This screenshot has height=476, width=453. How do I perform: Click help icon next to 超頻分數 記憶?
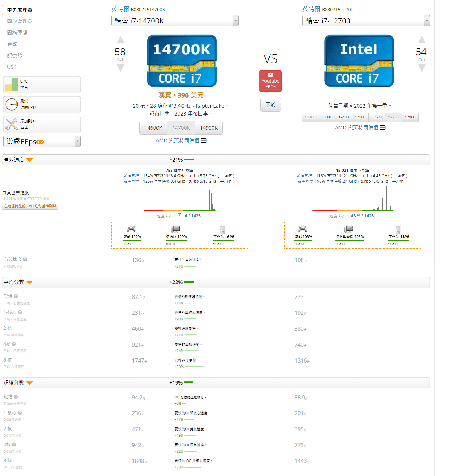(16, 397)
